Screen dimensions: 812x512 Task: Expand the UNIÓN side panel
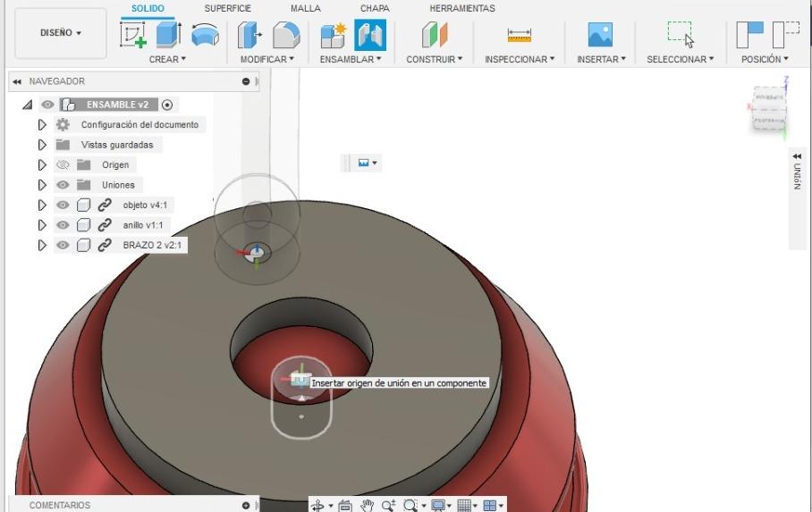tap(797, 155)
